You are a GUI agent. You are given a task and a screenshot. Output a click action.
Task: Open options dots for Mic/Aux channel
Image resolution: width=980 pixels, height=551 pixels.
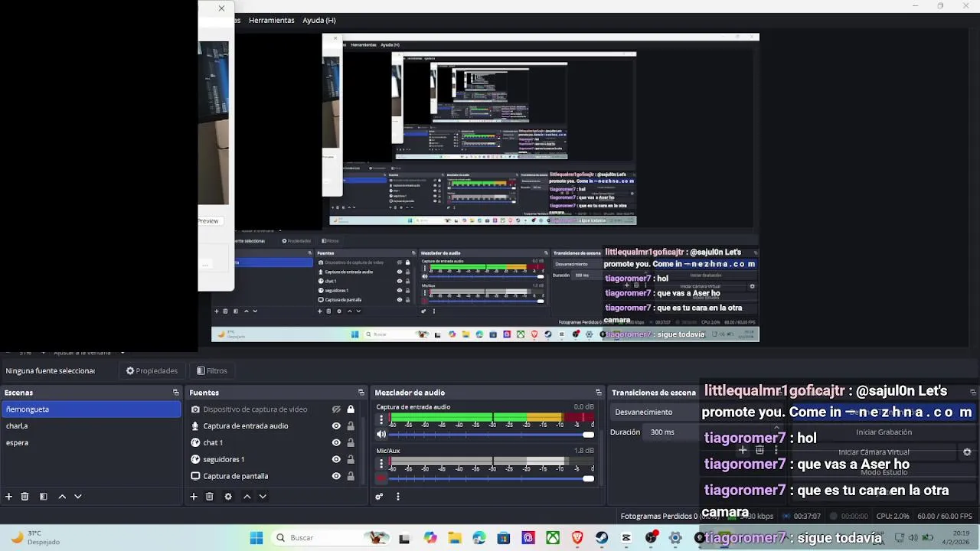(381, 464)
